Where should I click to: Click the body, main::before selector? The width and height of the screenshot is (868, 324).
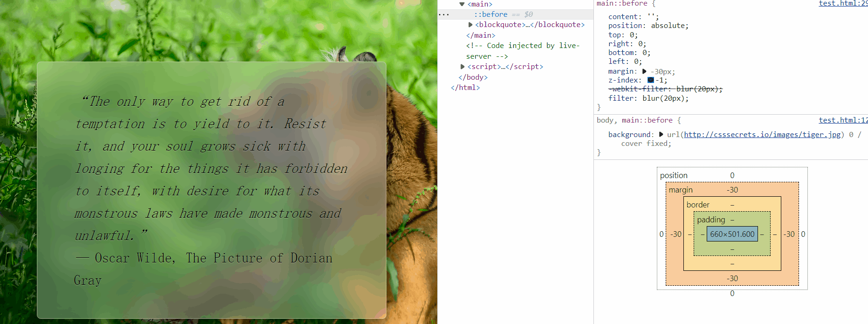[x=634, y=120]
